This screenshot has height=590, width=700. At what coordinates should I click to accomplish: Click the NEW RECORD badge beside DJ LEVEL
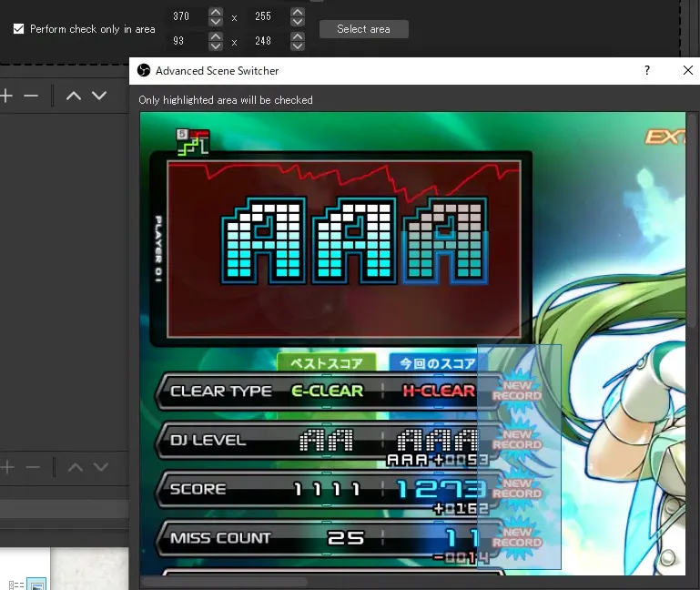click(x=516, y=440)
